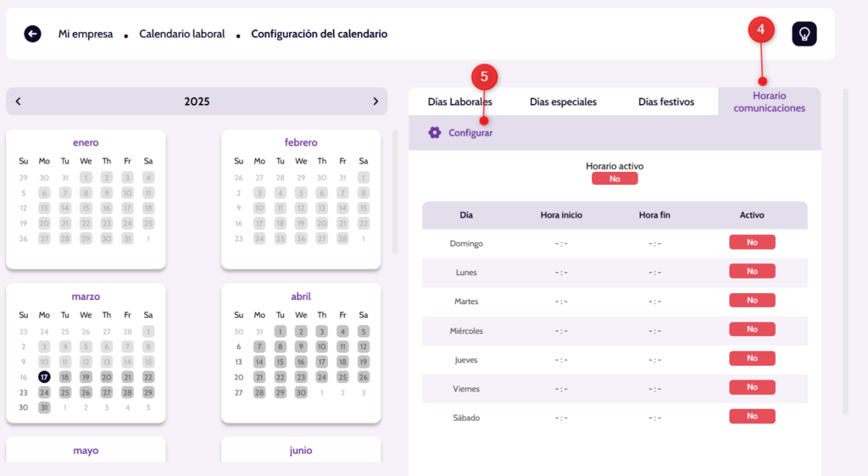Viewport: 868px width, 476px height.
Task: Select April 30 in the calendar
Action: pyautogui.click(x=301, y=393)
